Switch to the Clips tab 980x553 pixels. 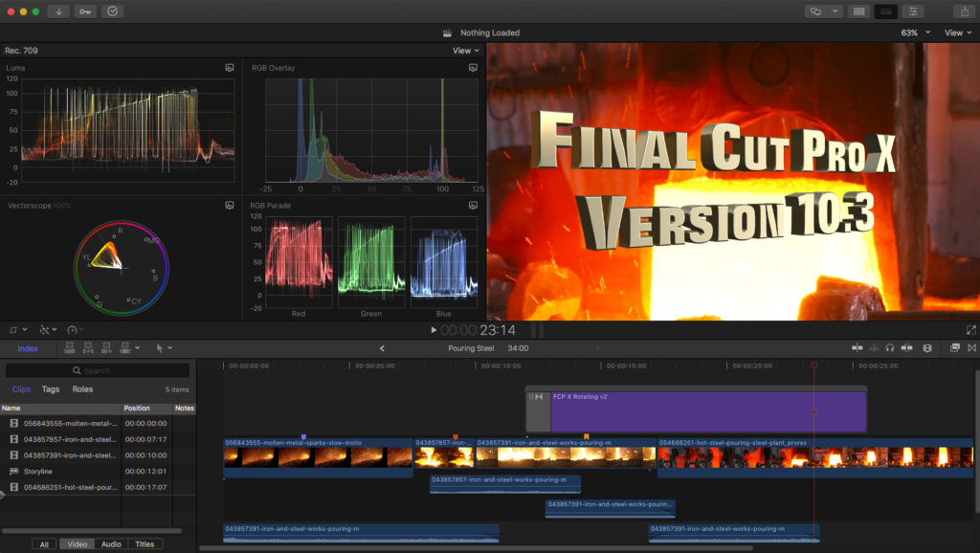tap(21, 389)
